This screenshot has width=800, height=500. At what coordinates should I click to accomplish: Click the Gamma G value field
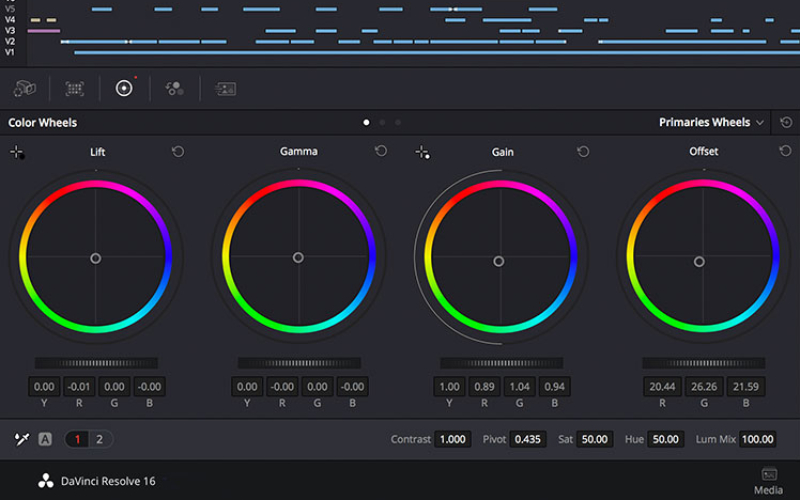(x=317, y=387)
